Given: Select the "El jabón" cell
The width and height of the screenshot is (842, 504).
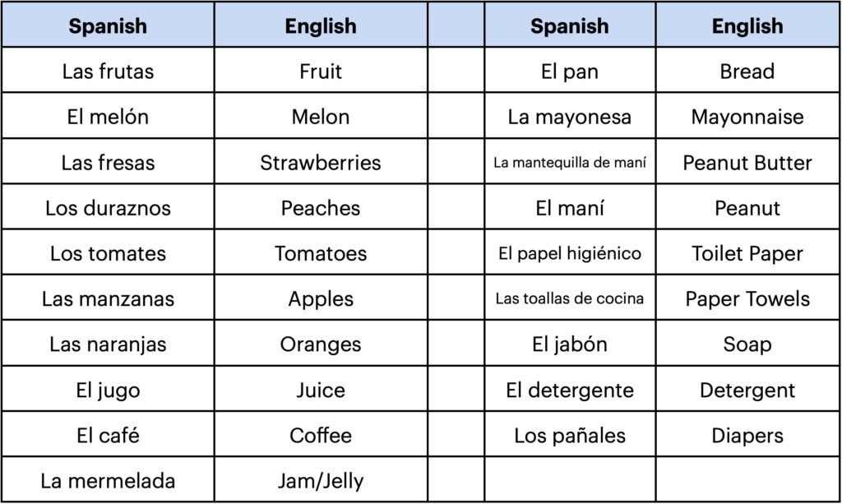Looking at the screenshot, I should [x=570, y=344].
